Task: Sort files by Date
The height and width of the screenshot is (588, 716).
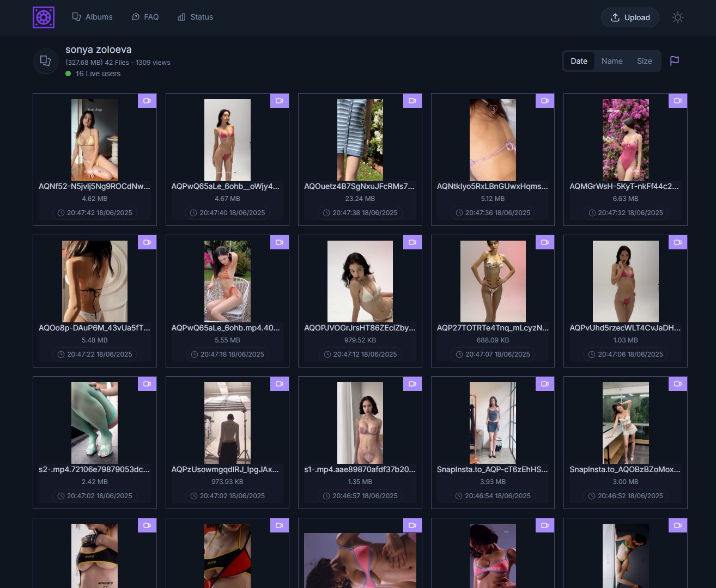Action: [x=579, y=61]
